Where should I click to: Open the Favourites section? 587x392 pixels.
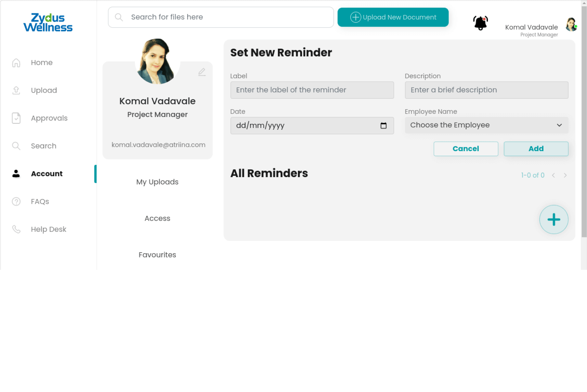pyautogui.click(x=157, y=255)
